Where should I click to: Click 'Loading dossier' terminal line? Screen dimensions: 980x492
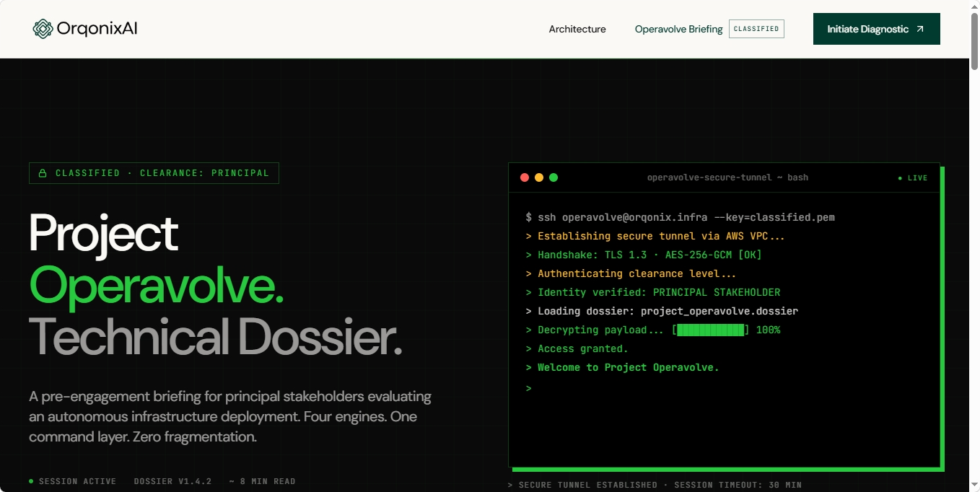pos(662,311)
